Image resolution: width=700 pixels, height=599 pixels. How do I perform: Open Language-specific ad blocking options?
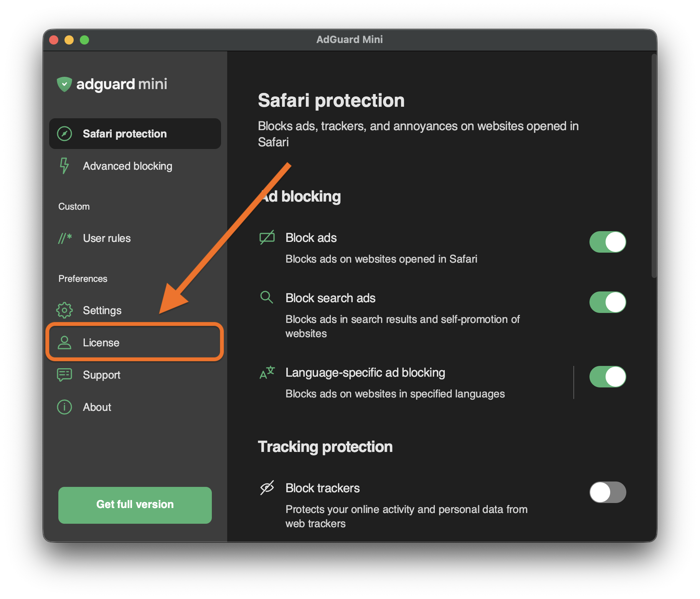[x=395, y=382]
